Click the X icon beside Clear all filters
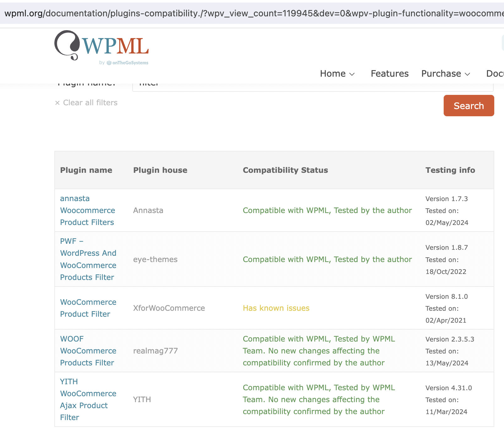Viewport: 504px width, 443px height. click(57, 103)
